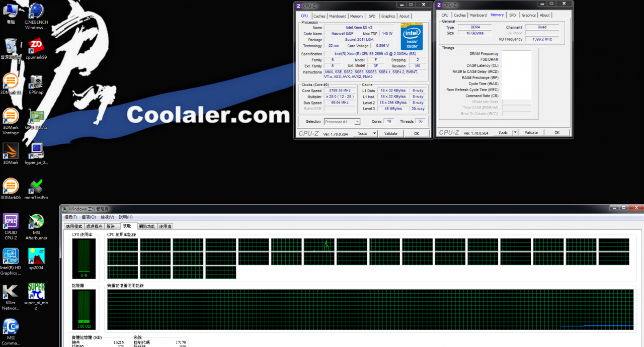Open Memory tab in left CPU-Z window
The width and height of the screenshot is (644, 347).
click(357, 16)
